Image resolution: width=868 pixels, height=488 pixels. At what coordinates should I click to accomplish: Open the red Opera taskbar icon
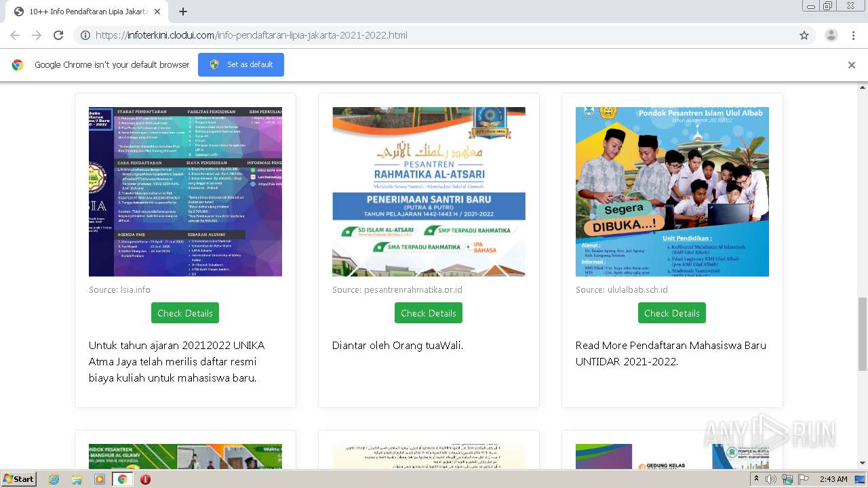[145, 479]
